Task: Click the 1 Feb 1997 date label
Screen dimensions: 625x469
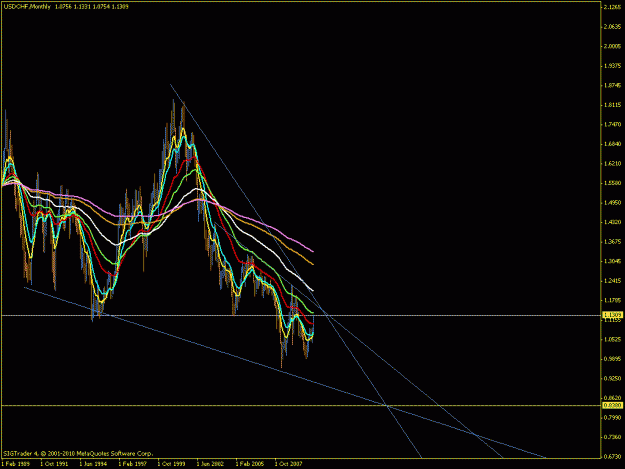Action: point(132,464)
